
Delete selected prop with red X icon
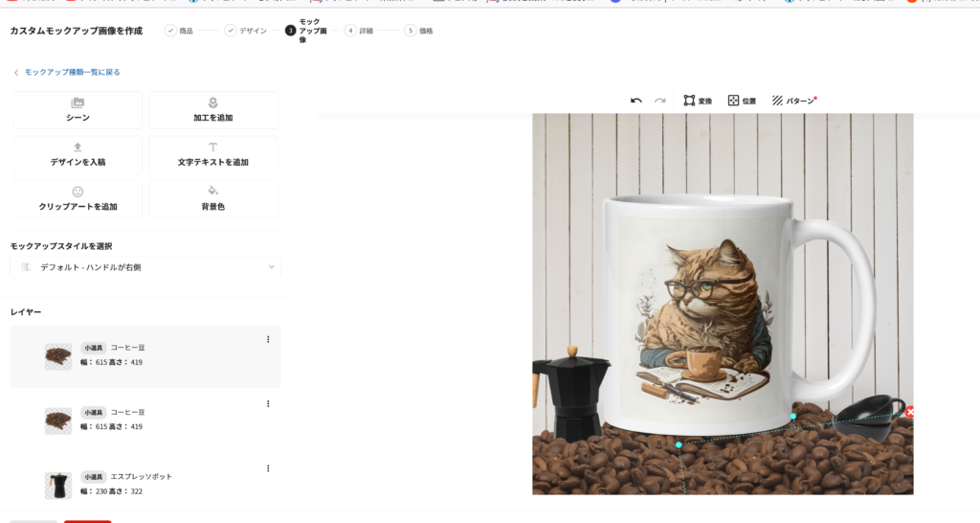pyautogui.click(x=910, y=412)
